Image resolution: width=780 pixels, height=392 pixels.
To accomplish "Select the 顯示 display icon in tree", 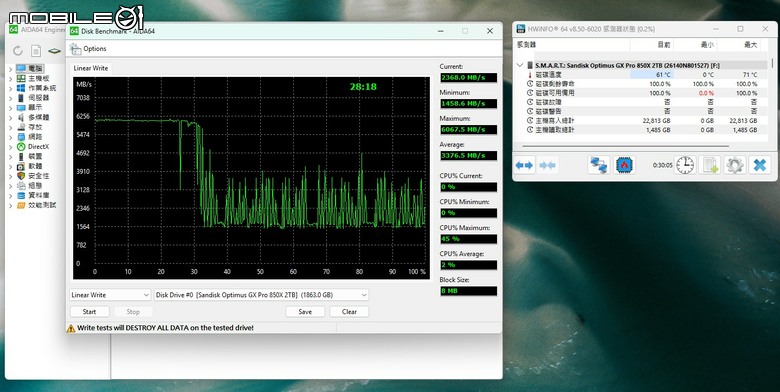I will [21, 107].
